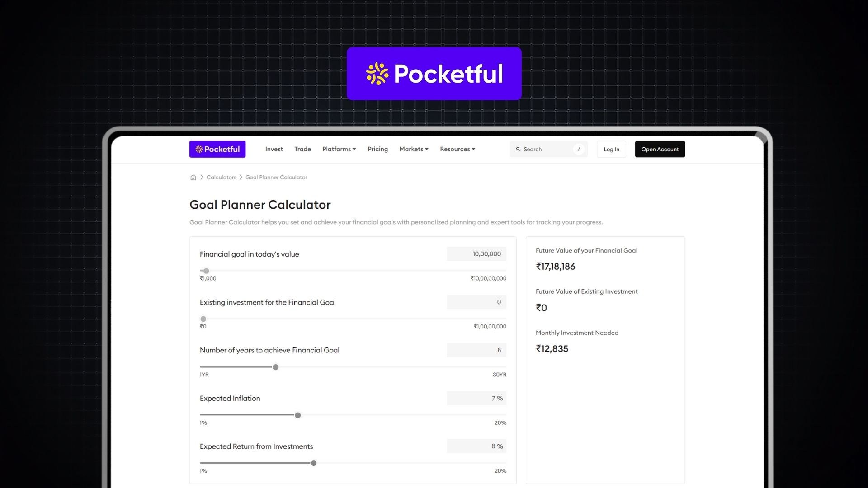Click the Expected Return slider handle
The height and width of the screenshot is (488, 868).
point(313,463)
